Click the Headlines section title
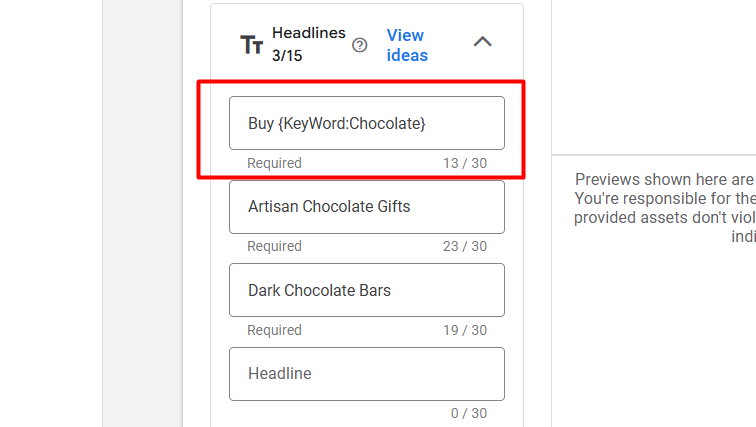 308,34
